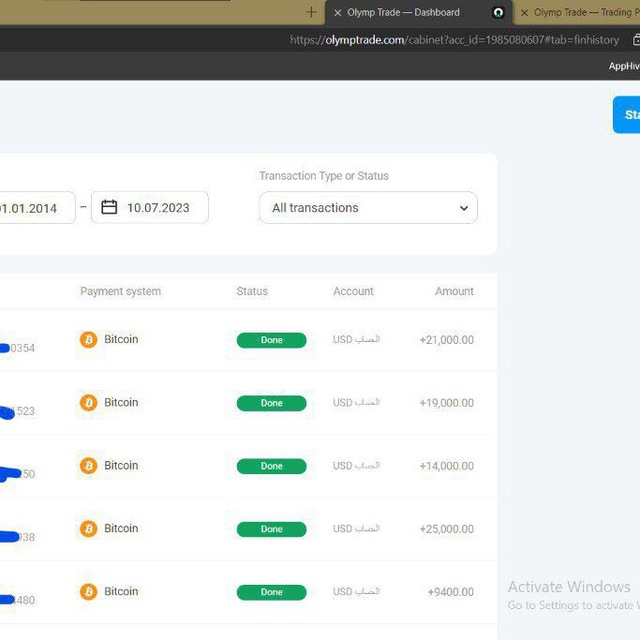Click the Status column header
The height and width of the screenshot is (640, 640).
pyautogui.click(x=252, y=291)
